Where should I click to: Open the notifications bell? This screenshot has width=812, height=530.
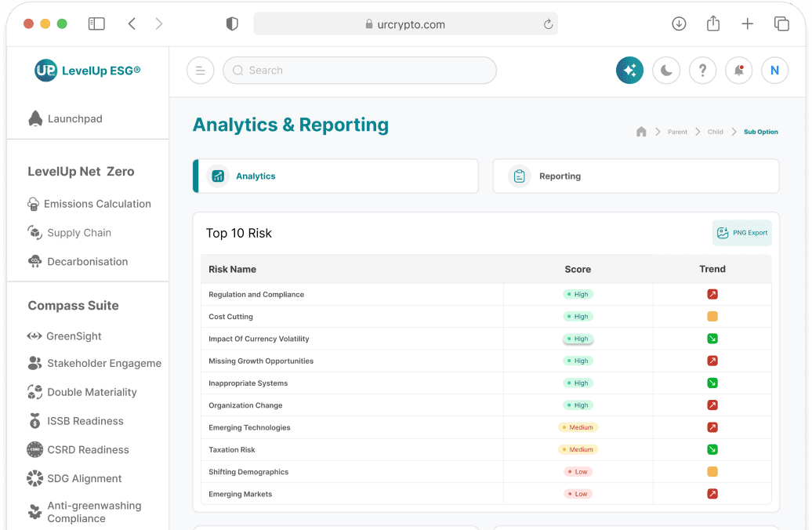738,70
